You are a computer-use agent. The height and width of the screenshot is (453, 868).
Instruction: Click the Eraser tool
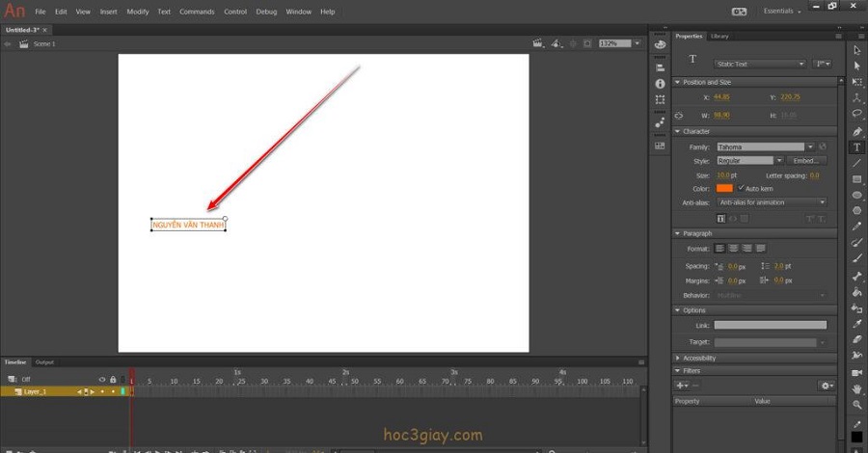coord(856,339)
